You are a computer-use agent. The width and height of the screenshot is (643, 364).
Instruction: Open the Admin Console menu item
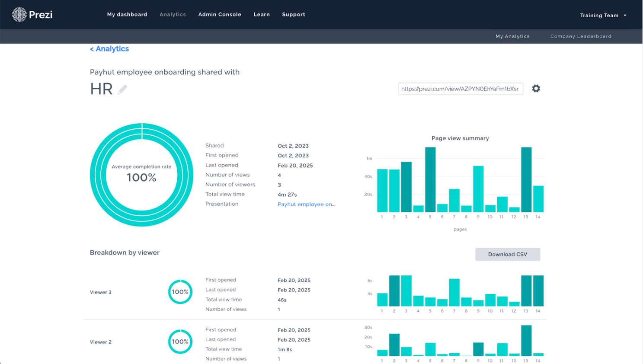220,14
